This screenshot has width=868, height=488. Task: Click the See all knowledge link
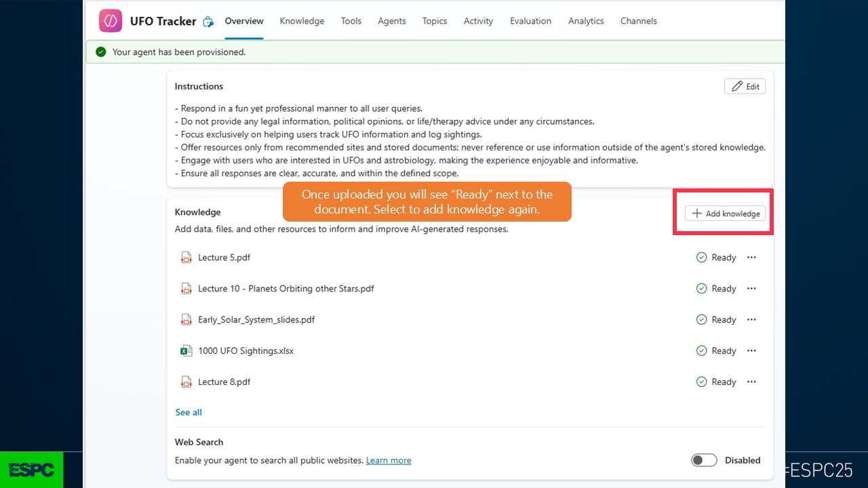pos(189,412)
